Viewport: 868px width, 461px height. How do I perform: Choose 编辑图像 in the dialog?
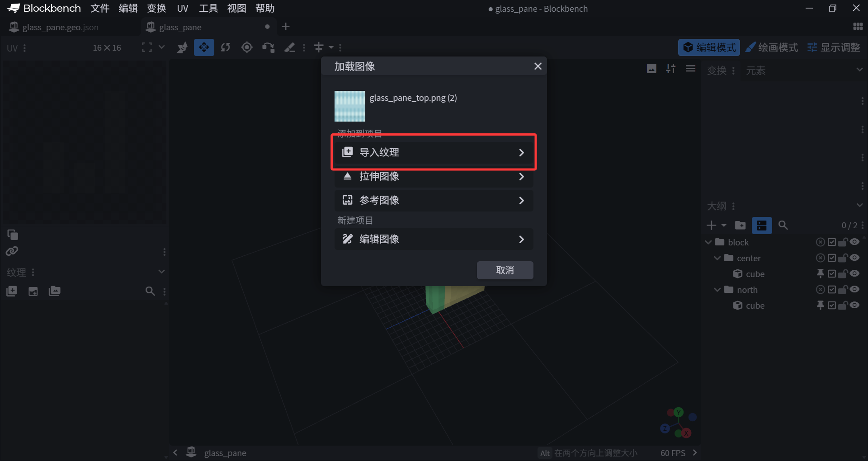coord(434,239)
